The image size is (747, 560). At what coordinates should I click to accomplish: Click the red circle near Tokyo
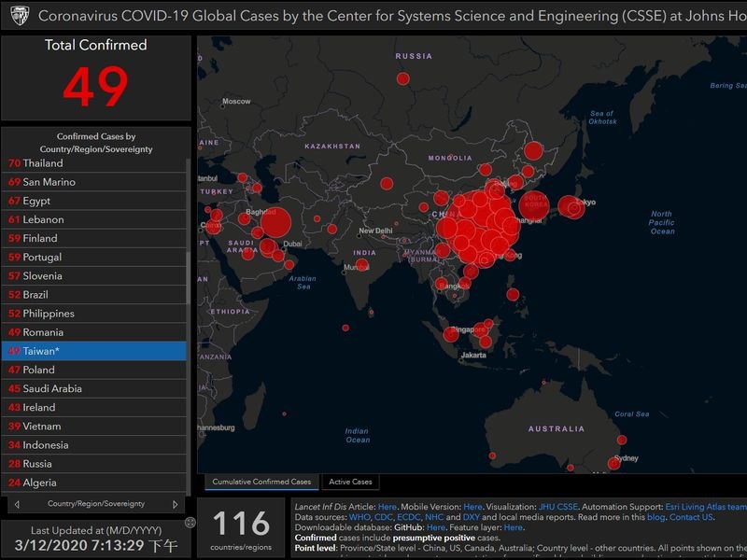click(x=571, y=207)
